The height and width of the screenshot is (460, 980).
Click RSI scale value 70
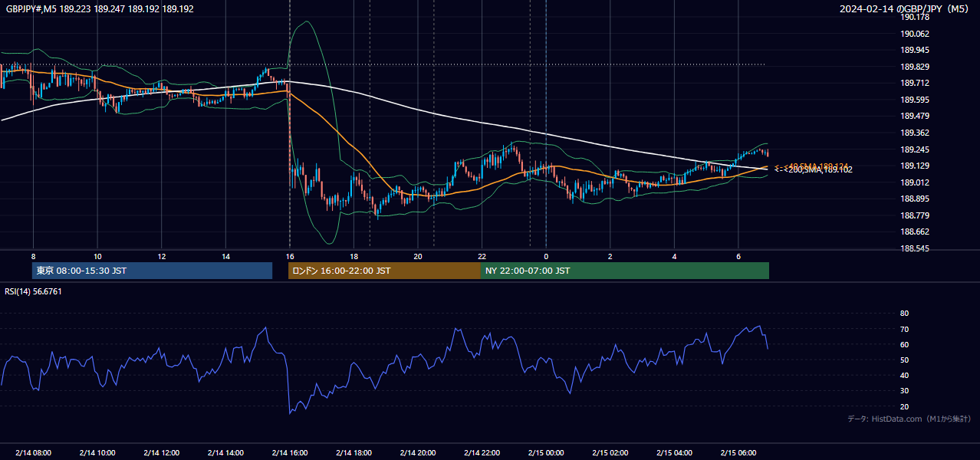[904, 329]
